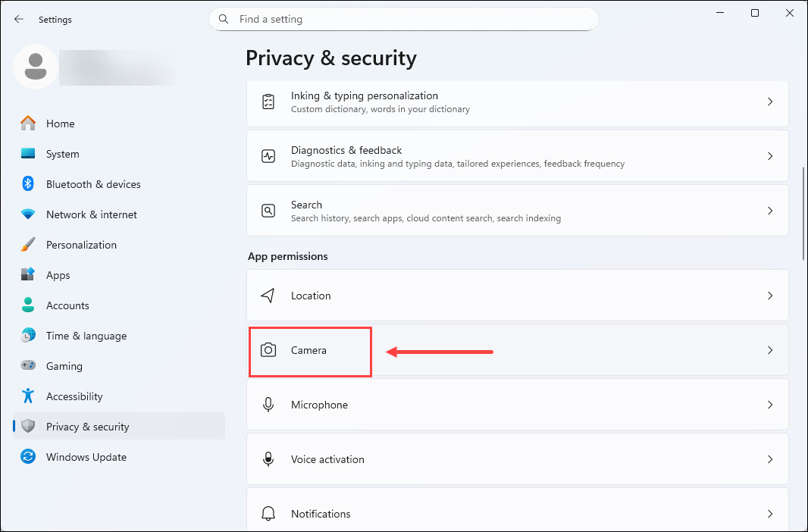808x532 pixels.
Task: Click the Microphone icon in the list
Action: click(268, 405)
